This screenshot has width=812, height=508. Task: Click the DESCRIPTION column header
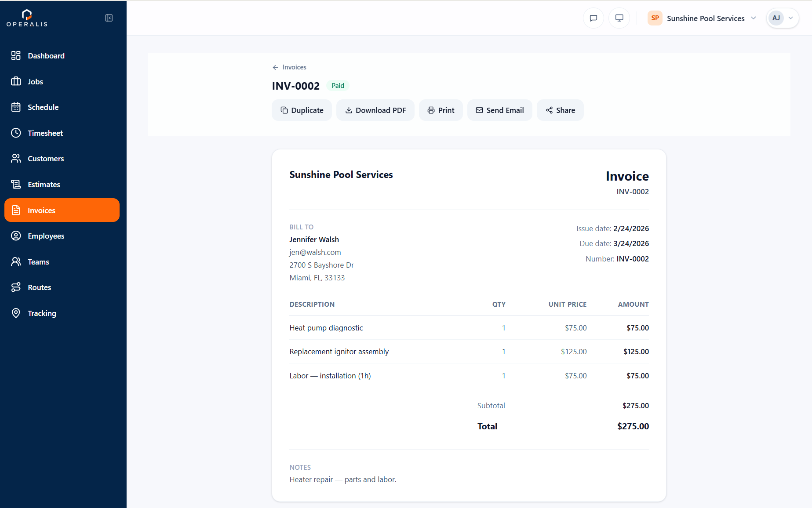(312, 304)
